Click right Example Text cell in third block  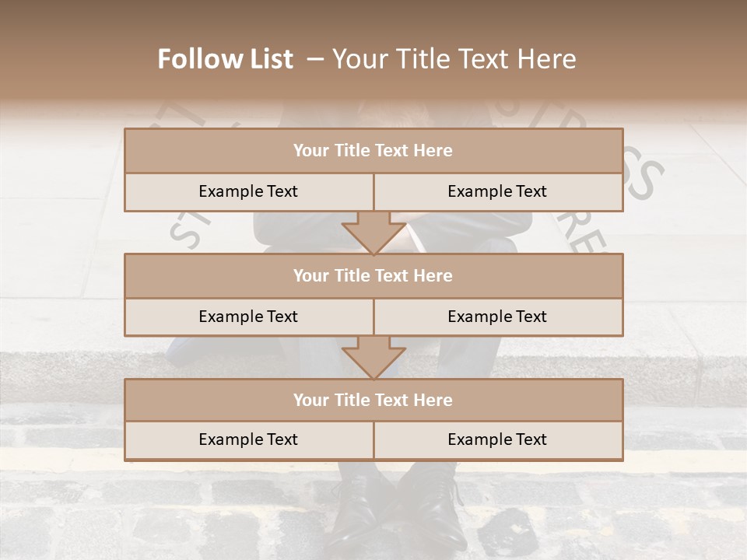point(497,439)
